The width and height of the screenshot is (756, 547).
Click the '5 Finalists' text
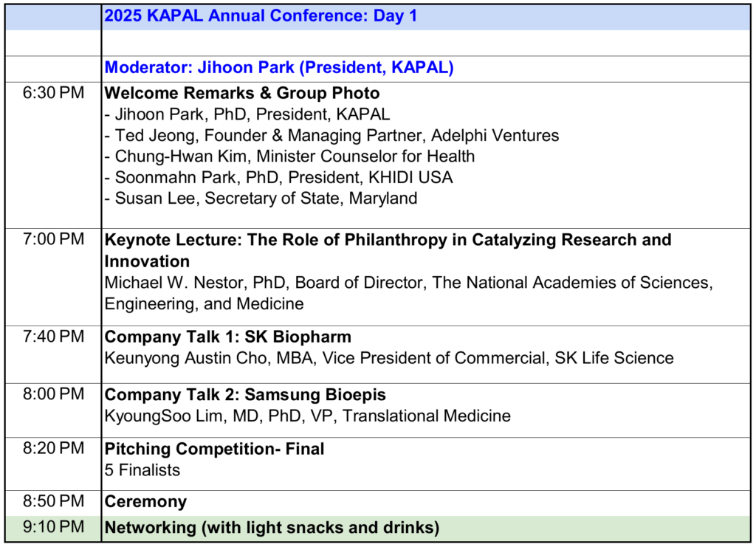coord(142,469)
